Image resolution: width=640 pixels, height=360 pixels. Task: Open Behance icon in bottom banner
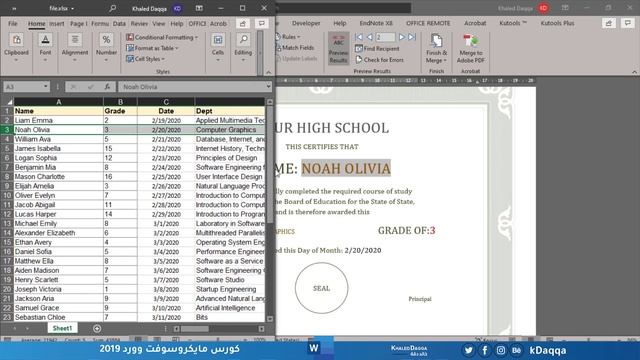pos(516,350)
